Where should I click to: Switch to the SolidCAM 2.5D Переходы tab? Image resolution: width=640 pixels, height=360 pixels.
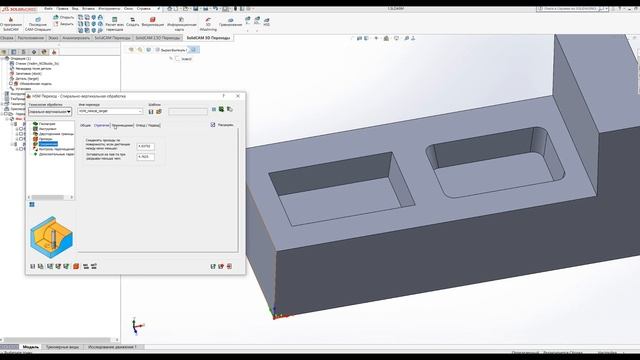pyautogui.click(x=158, y=38)
